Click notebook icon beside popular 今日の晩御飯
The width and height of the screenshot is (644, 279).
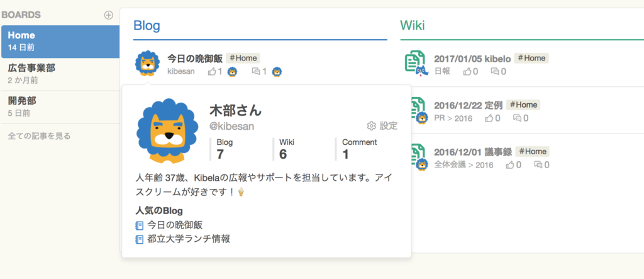coord(140,225)
